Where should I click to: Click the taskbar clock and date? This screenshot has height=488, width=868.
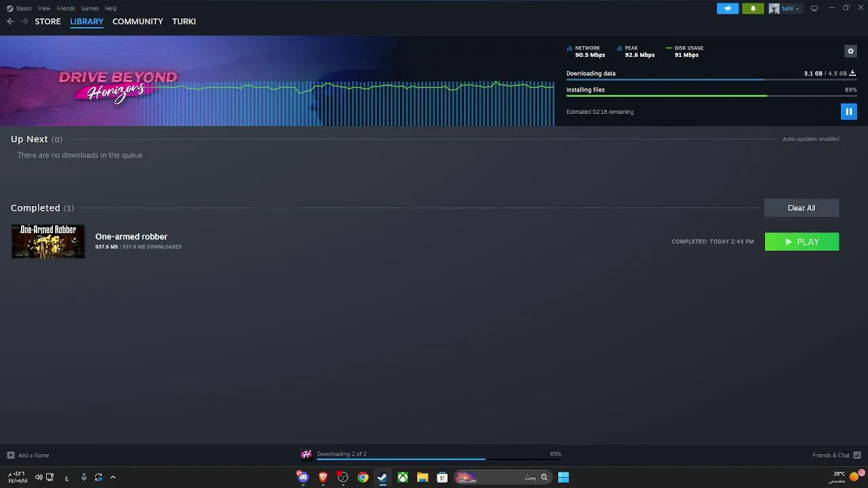tap(17, 477)
